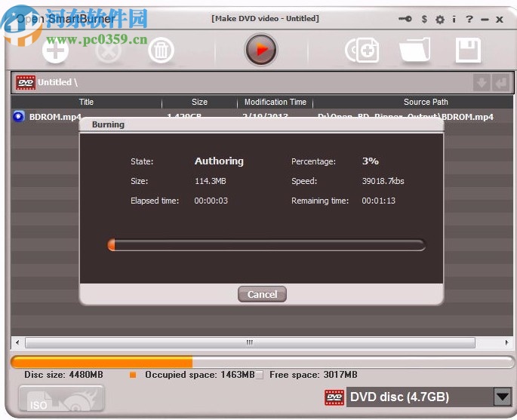The height and width of the screenshot is (420, 517).
Task: Expand the DVD disc (4.7GB) dropdown arrow
Action: 503,397
